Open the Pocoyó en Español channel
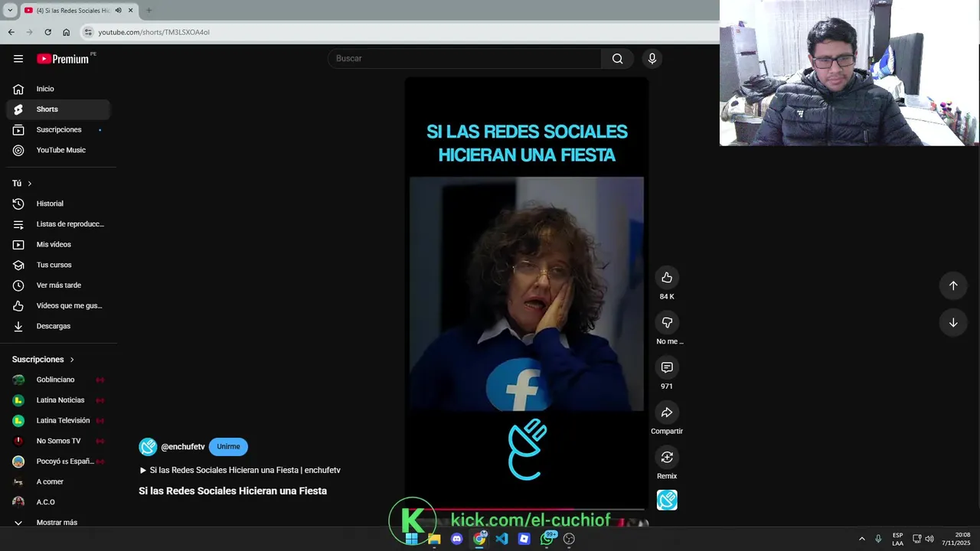Image resolution: width=980 pixels, height=551 pixels. pyautogui.click(x=58, y=461)
